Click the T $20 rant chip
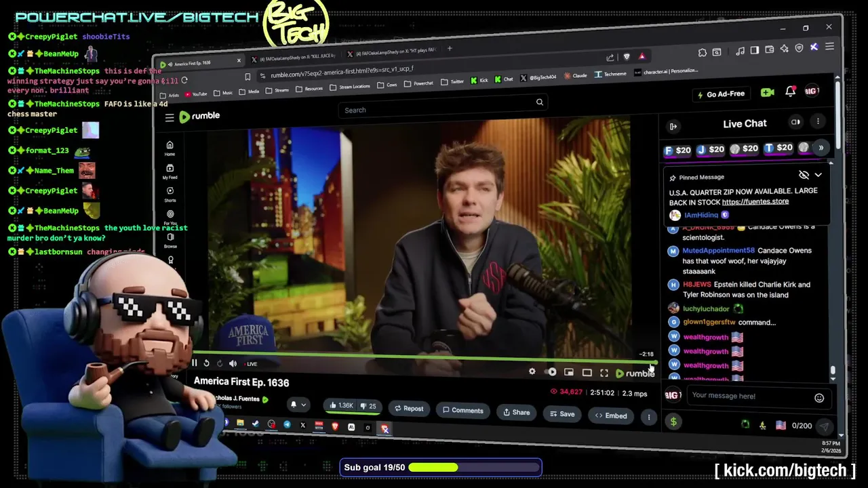 (778, 148)
